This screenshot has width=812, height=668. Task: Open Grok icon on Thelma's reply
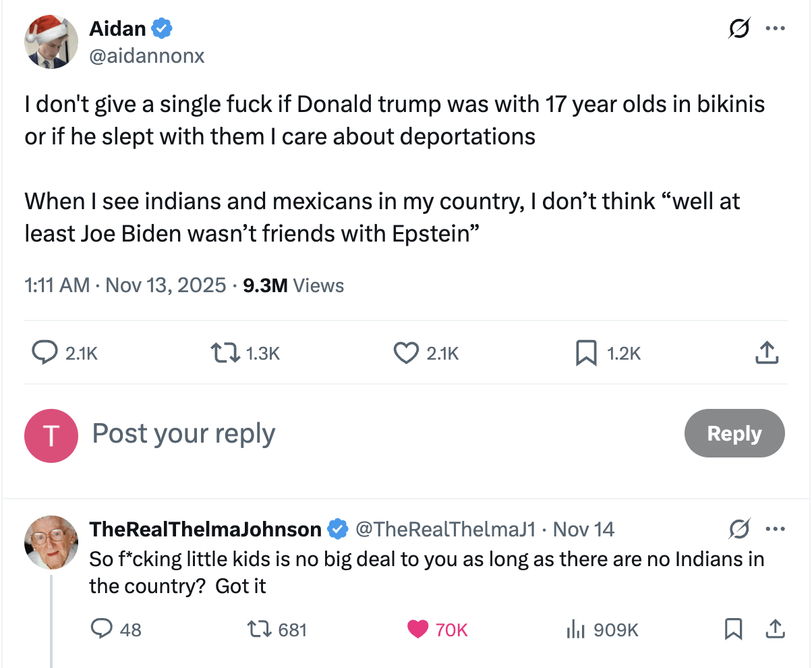738,529
